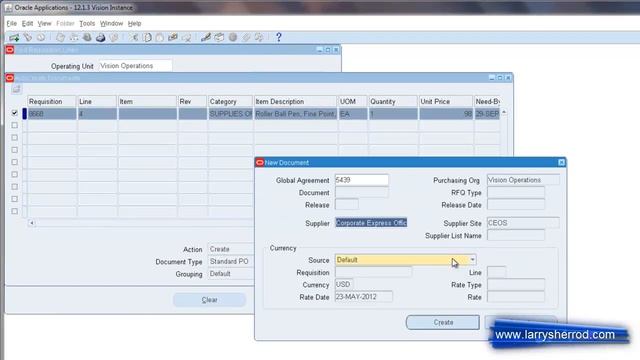Screen dimensions: 640x360
Task: Click the Translations globe toolbar icon
Action: 233,38
